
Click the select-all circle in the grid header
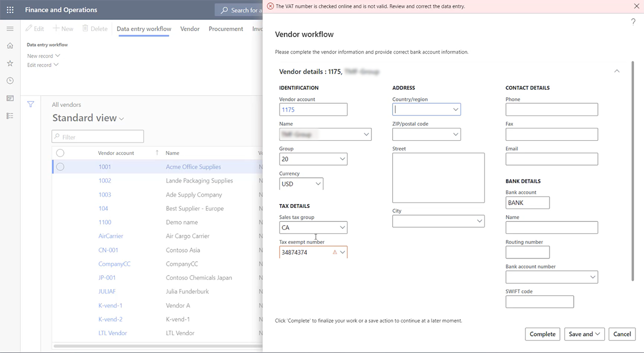click(x=60, y=153)
